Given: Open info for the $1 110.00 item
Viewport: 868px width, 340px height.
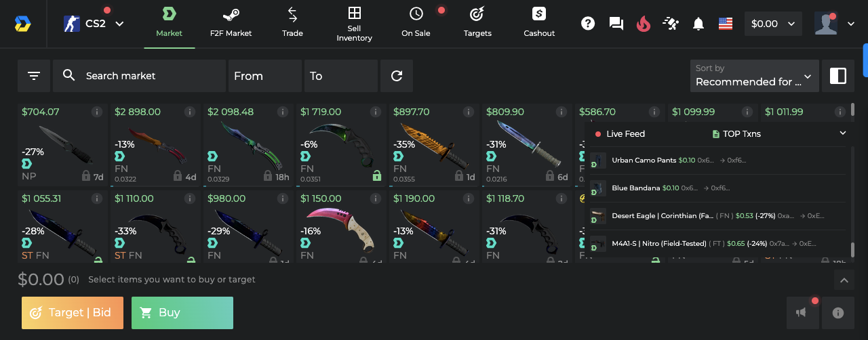Looking at the screenshot, I should [x=189, y=198].
